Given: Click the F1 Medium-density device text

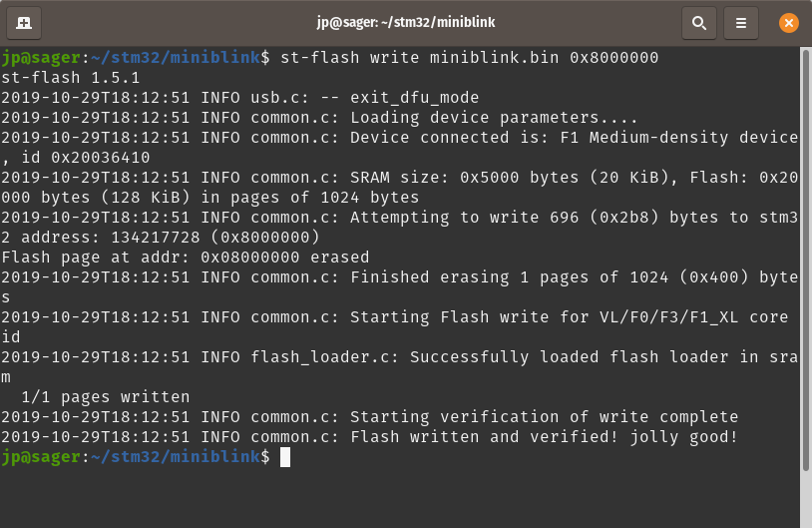Looking at the screenshot, I should pos(679,138).
